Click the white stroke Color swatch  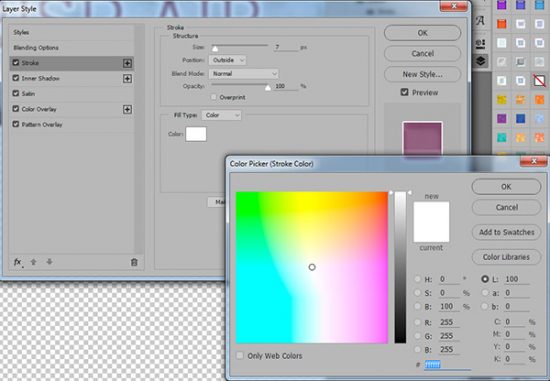(x=196, y=134)
